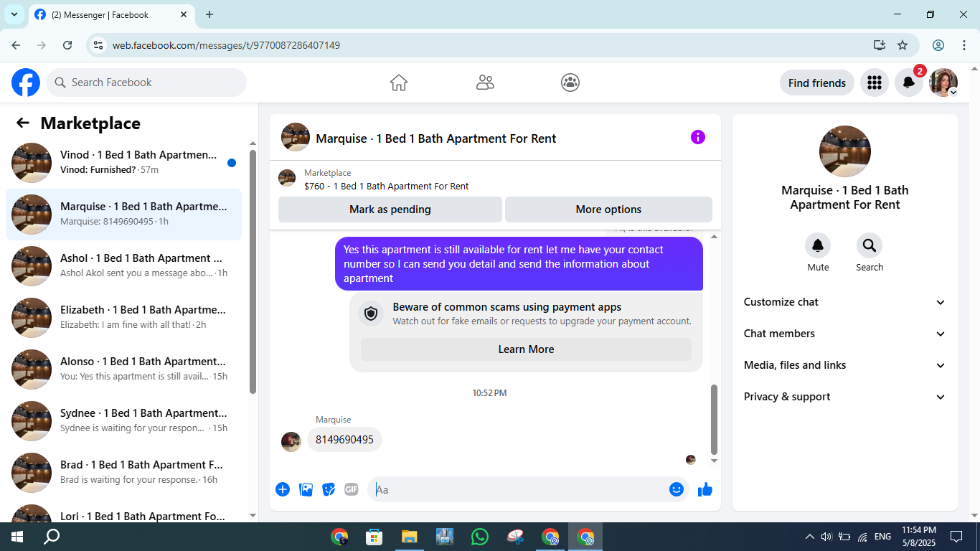Expand the Privacy & support section
Screen dimensions: 980x551
coord(845,397)
